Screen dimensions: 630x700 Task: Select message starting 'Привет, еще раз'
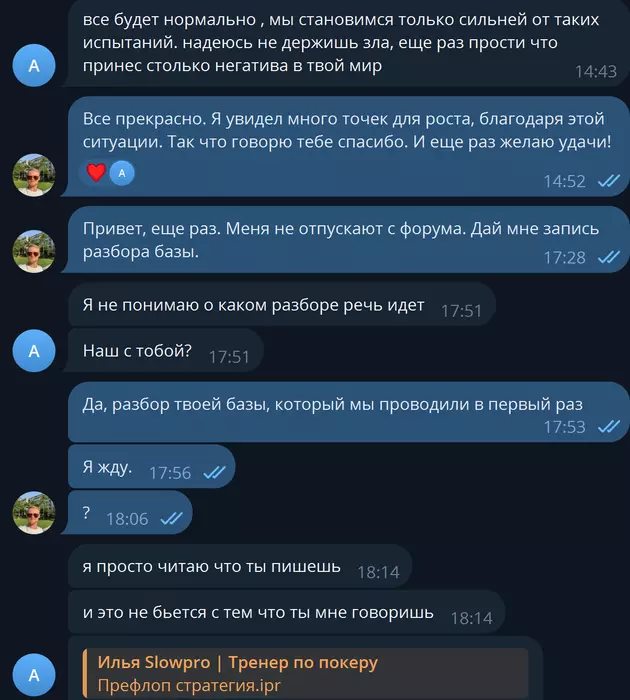[348, 240]
